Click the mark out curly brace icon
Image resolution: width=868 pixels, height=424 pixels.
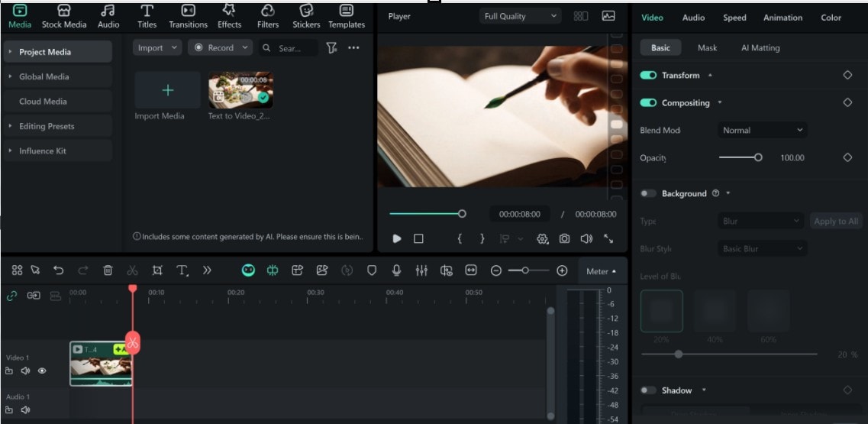coord(482,238)
